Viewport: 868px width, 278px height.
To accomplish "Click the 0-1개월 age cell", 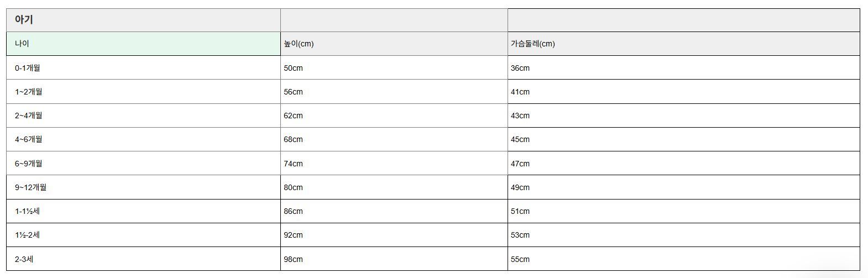I will (143, 67).
